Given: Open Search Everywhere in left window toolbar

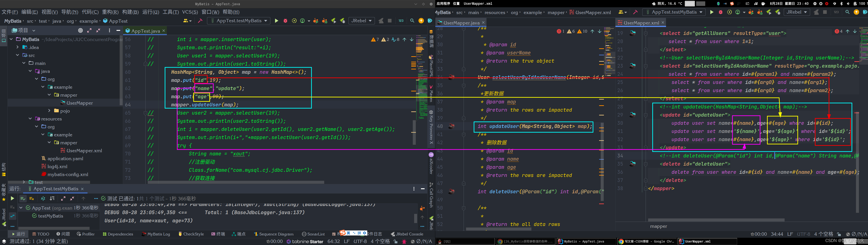Looking at the screenshot, I should click(x=412, y=21).
